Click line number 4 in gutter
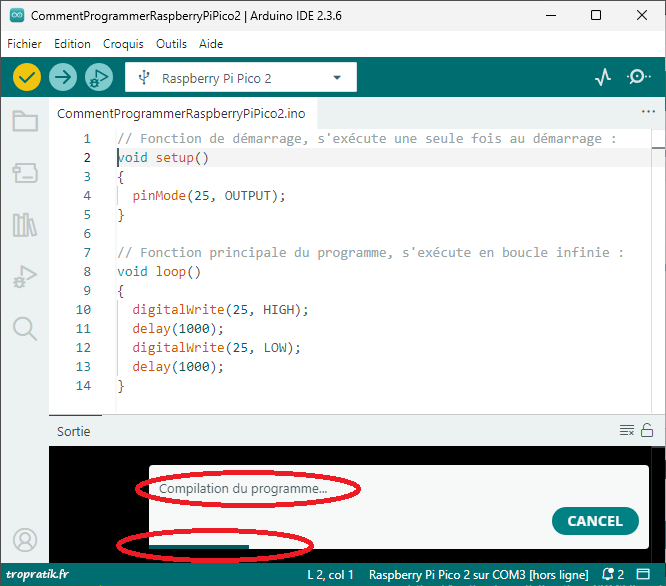Image resolution: width=666 pixels, height=586 pixels. click(x=87, y=196)
